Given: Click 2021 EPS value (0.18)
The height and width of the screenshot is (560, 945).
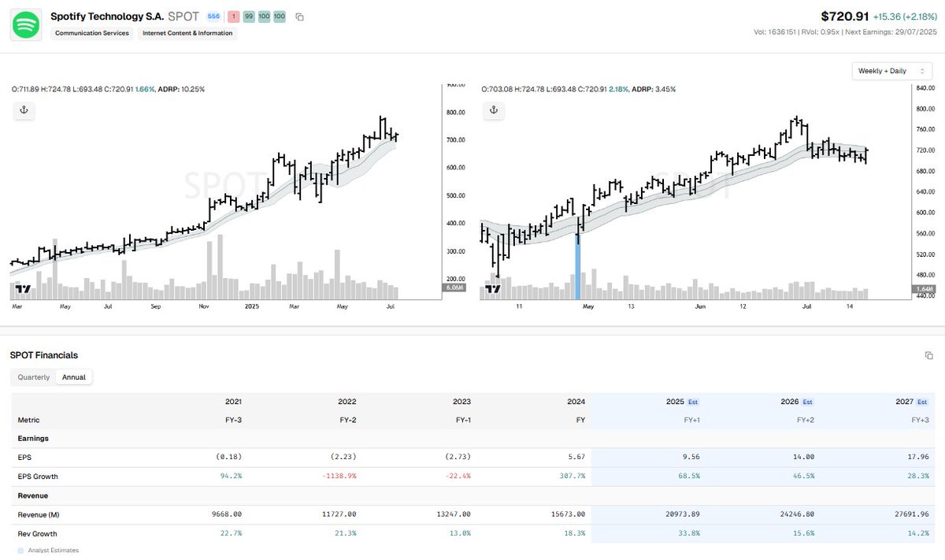Looking at the screenshot, I should (x=230, y=458).
